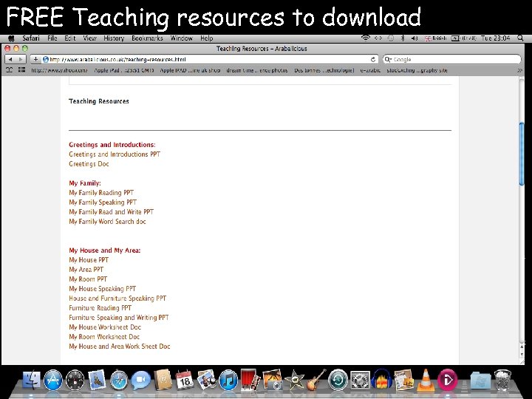Click the clock showing Tue 23:04
532x399 pixels.
click(495, 38)
